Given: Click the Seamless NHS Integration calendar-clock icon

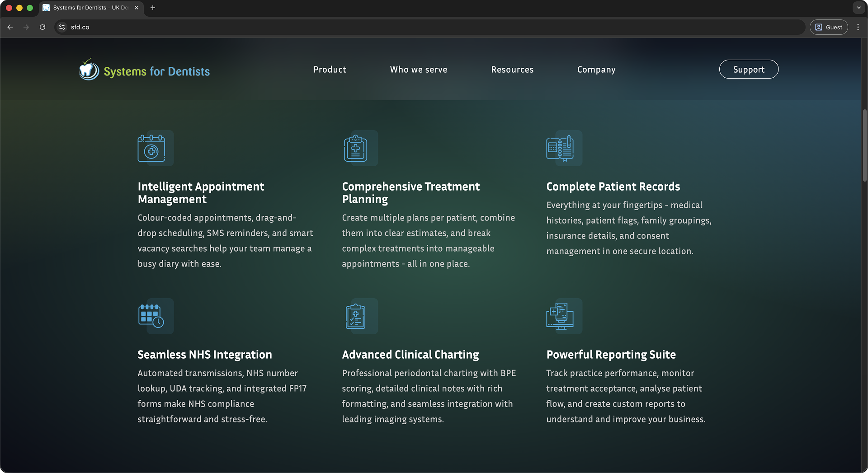Looking at the screenshot, I should click(x=151, y=316).
